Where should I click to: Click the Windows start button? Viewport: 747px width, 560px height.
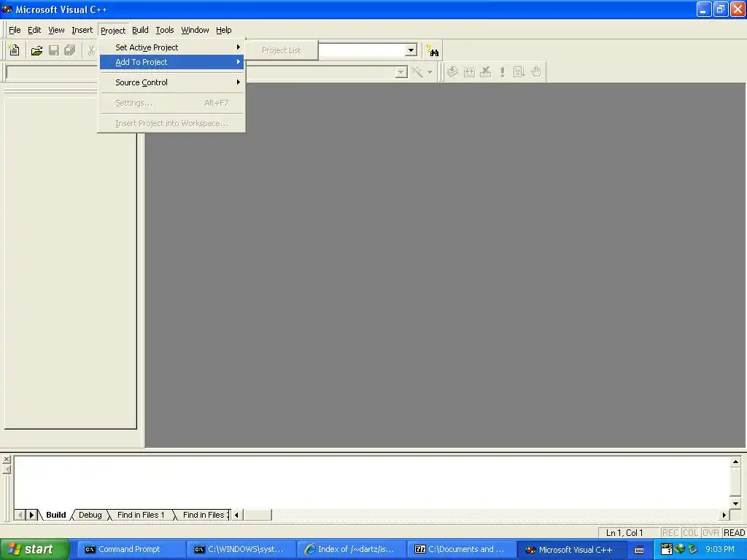34,549
